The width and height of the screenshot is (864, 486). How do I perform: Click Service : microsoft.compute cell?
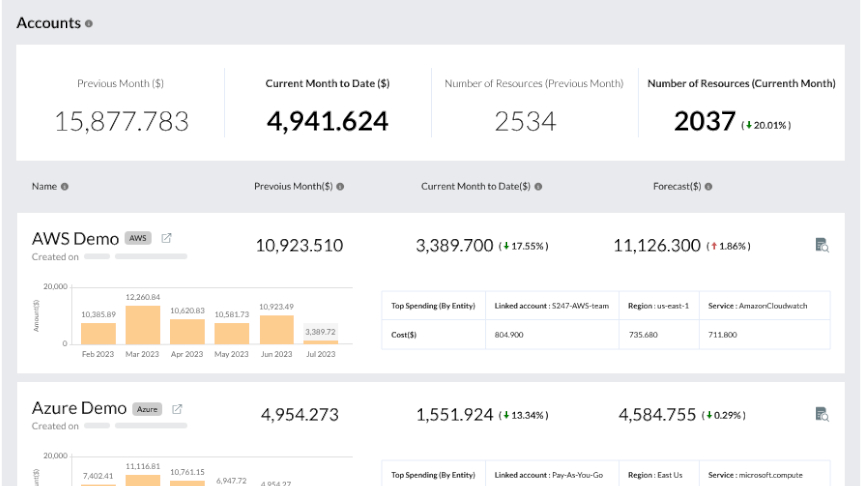[x=765, y=474]
